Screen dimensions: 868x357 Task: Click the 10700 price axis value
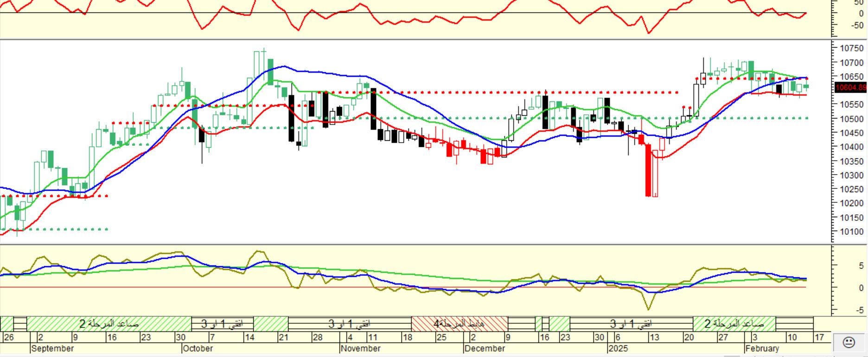coord(852,63)
